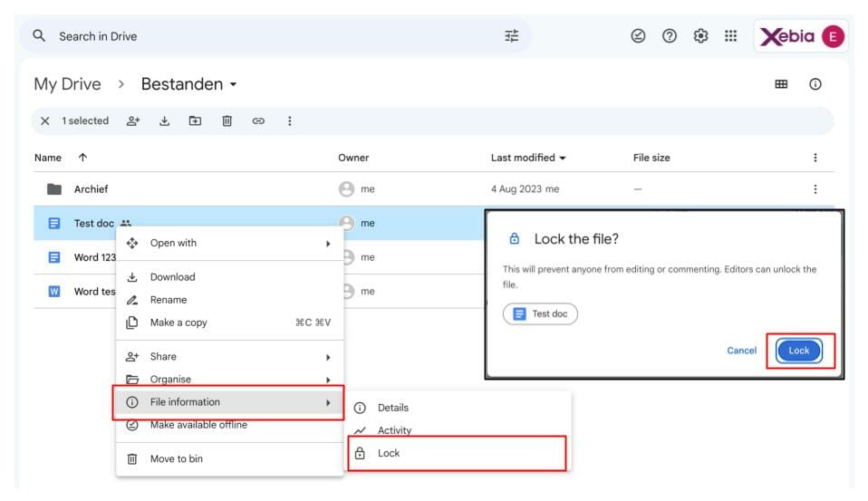Expand the Organise submenu
The height and width of the screenshot is (501, 868).
tap(230, 380)
